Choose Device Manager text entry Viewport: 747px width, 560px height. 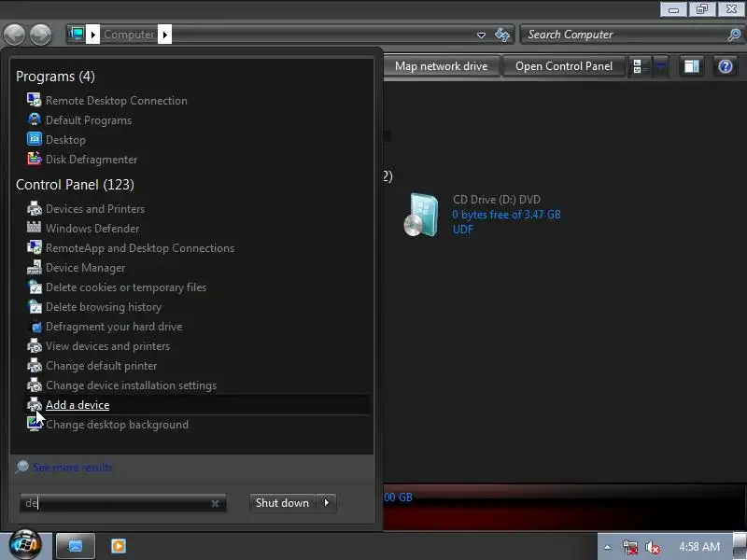pyautogui.click(x=86, y=268)
